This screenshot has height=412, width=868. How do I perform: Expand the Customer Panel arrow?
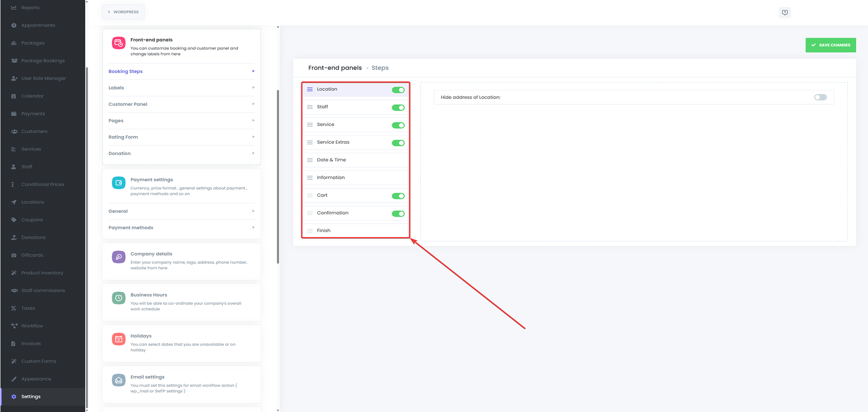point(253,104)
